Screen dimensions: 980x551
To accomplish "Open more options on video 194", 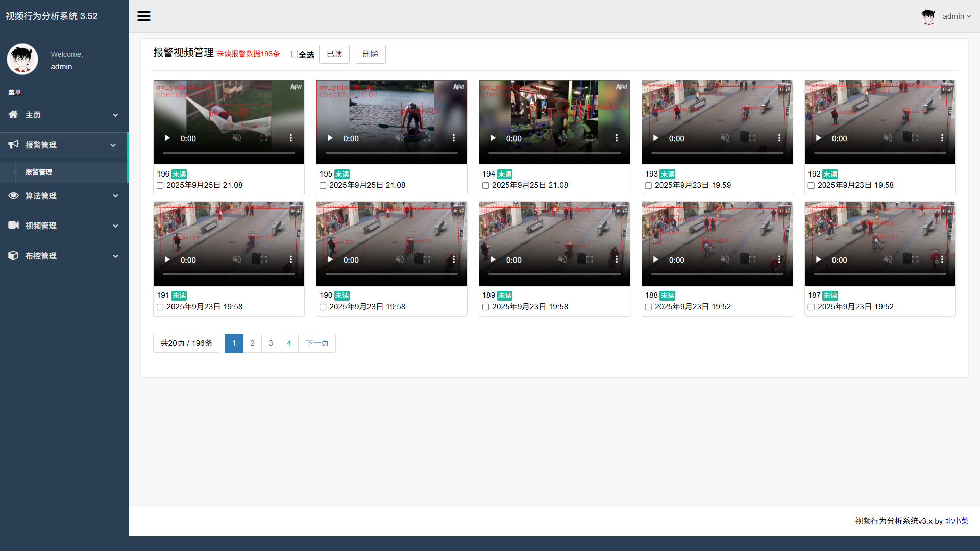I will click(x=616, y=138).
